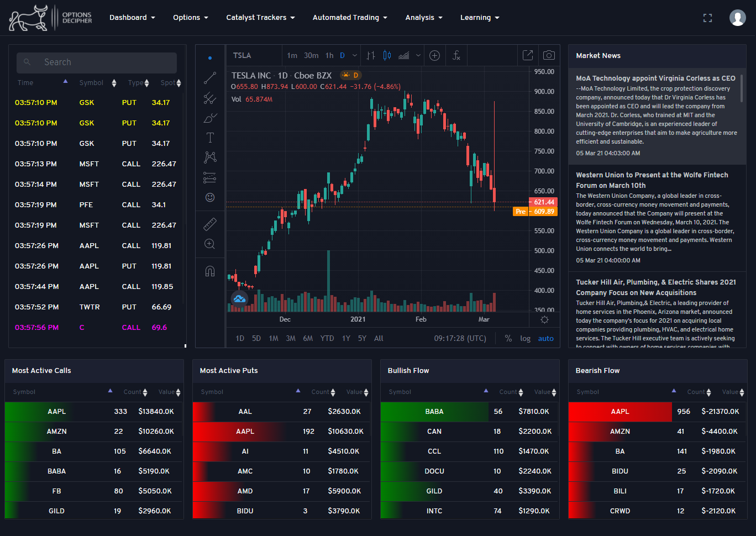The width and height of the screenshot is (756, 536).
Task: Open Tucker Hill Air news headline
Action: [x=656, y=287]
